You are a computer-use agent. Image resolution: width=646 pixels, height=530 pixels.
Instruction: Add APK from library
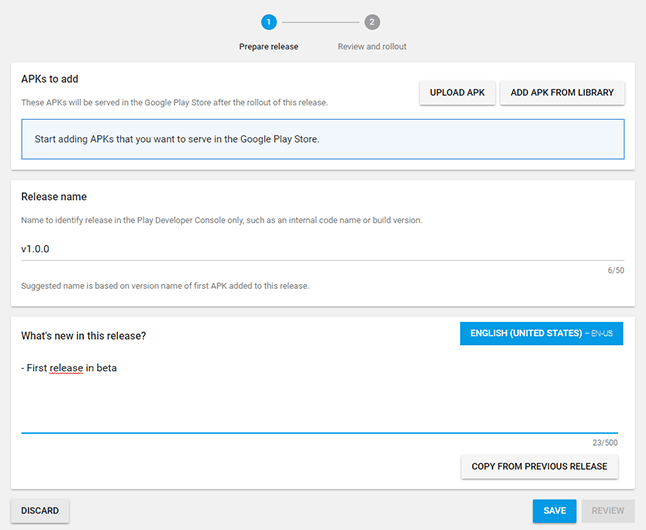562,93
